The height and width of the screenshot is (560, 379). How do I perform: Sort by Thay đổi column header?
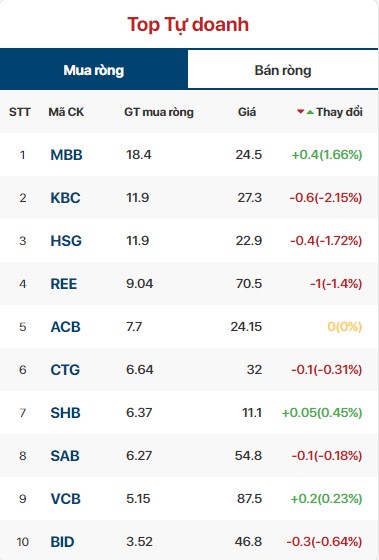[339, 112]
